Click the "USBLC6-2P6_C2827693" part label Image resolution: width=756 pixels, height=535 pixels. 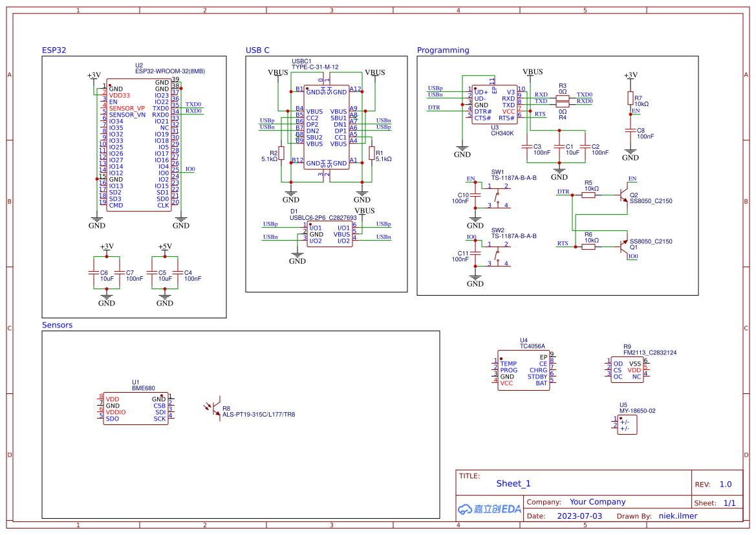323,218
